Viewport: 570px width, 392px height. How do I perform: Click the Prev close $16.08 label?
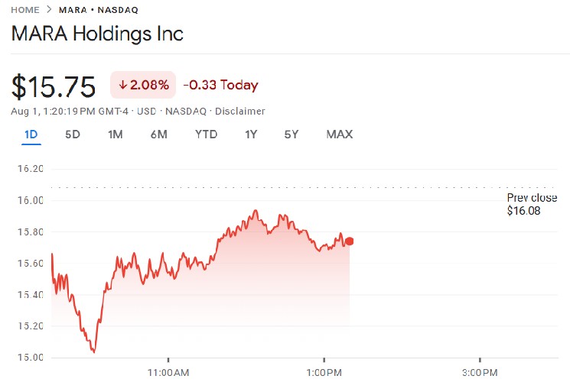pos(531,204)
